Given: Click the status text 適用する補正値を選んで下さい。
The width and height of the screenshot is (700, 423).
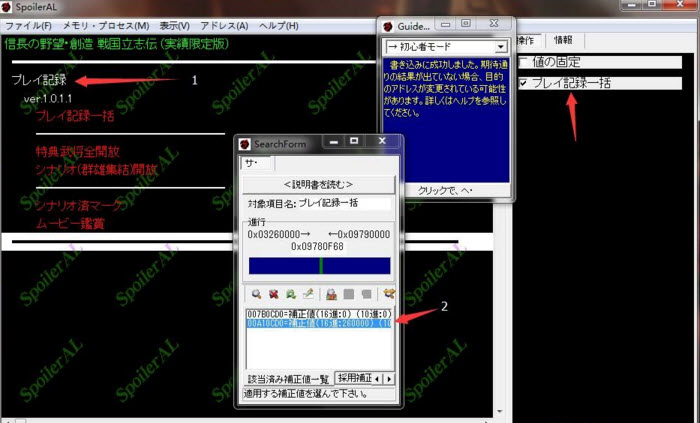Looking at the screenshot, I should pyautogui.click(x=306, y=394).
